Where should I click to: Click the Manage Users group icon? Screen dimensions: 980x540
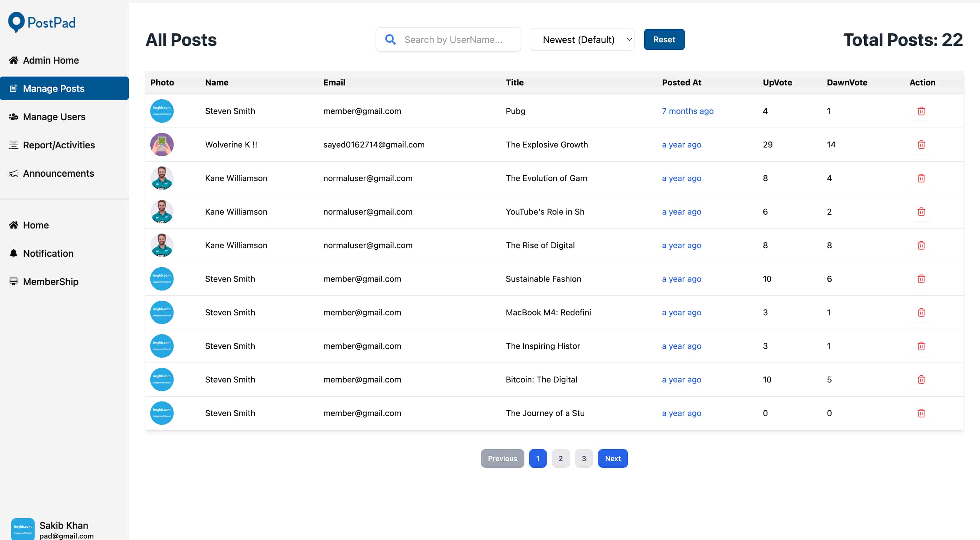(14, 117)
